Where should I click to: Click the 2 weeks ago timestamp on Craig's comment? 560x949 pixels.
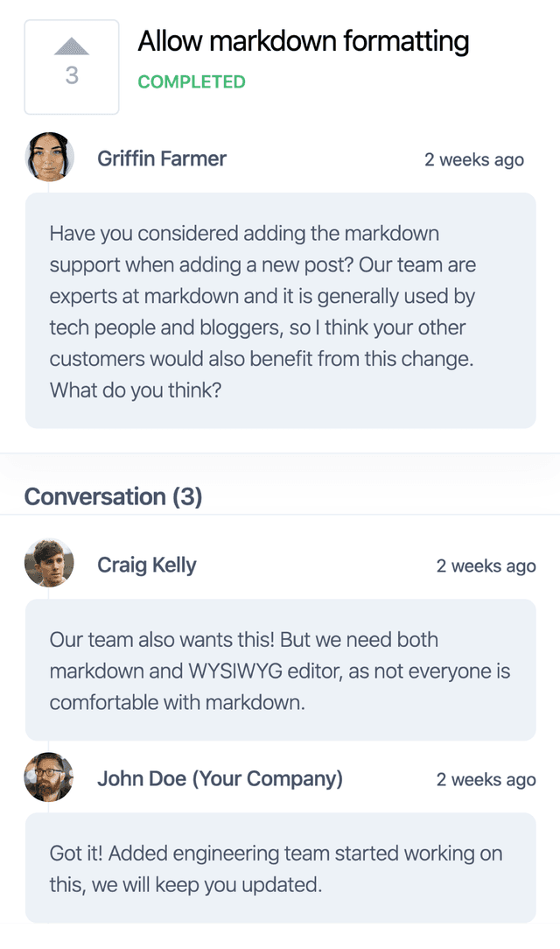click(486, 566)
